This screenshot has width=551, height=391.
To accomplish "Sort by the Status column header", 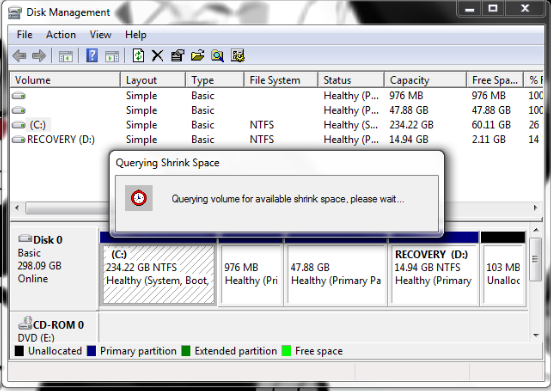I will coord(351,80).
